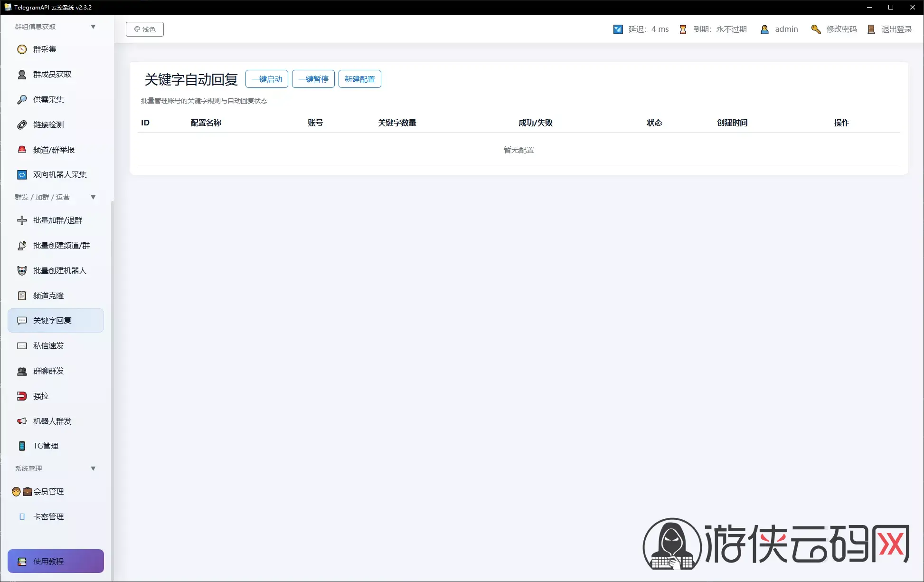Viewport: 924px width, 582px height.
Task: Open the 群采集 clock icon
Action: point(22,49)
